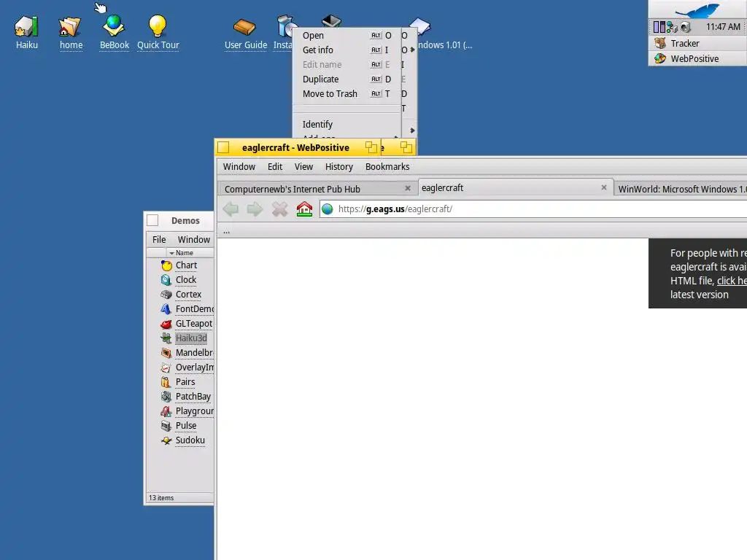Open the Edit menu in WebPositive
The height and width of the screenshot is (560, 747).
[275, 167]
